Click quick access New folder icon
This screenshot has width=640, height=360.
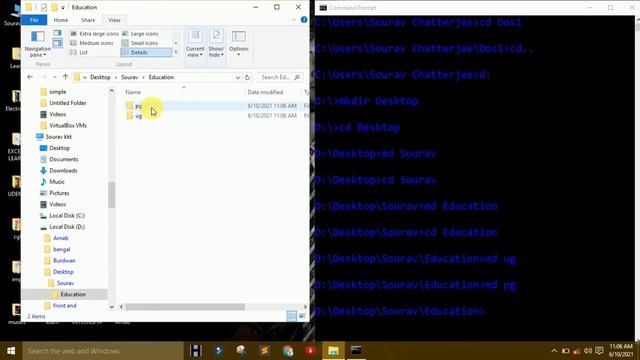tap(54, 7)
